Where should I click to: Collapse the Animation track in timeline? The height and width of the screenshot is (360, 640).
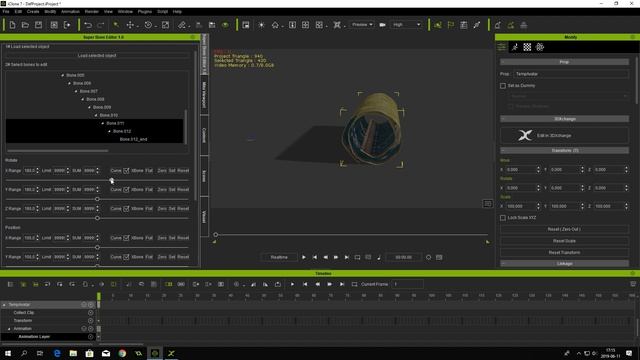pos(9,329)
